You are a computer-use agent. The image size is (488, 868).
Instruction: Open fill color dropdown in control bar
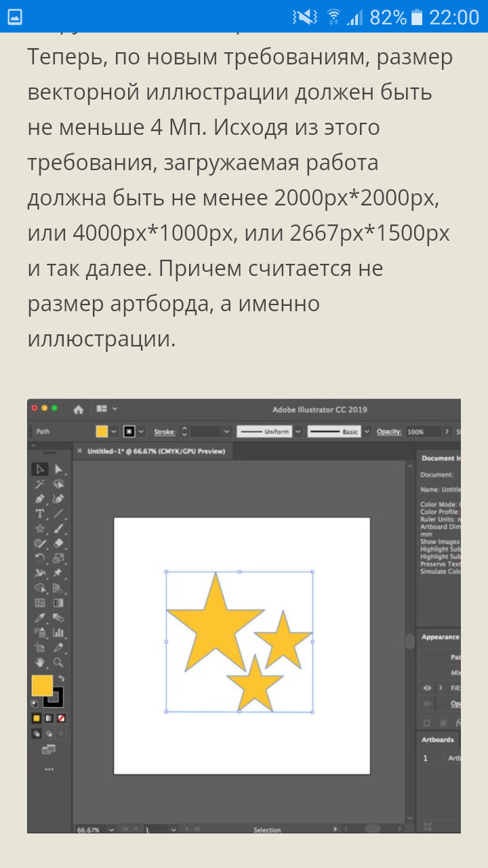point(113,431)
